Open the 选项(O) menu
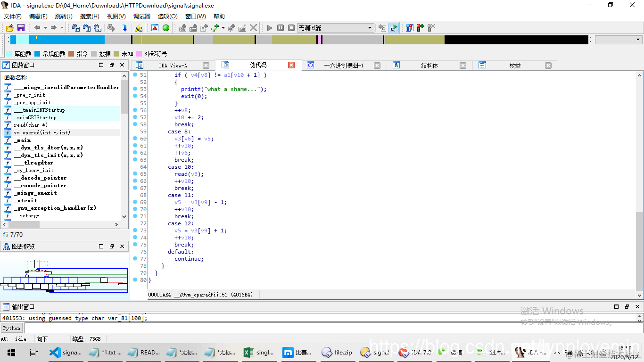This screenshot has width=644, height=362. pos(167,16)
